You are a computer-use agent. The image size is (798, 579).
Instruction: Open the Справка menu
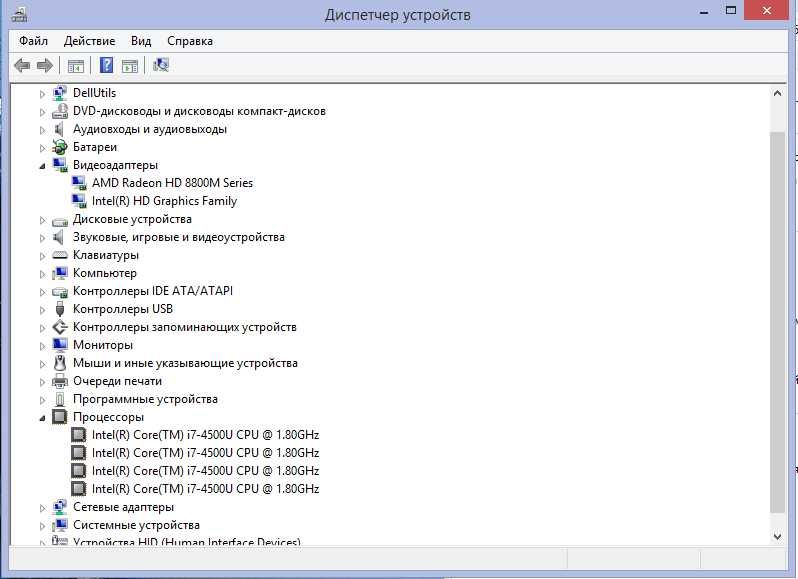pyautogui.click(x=190, y=41)
